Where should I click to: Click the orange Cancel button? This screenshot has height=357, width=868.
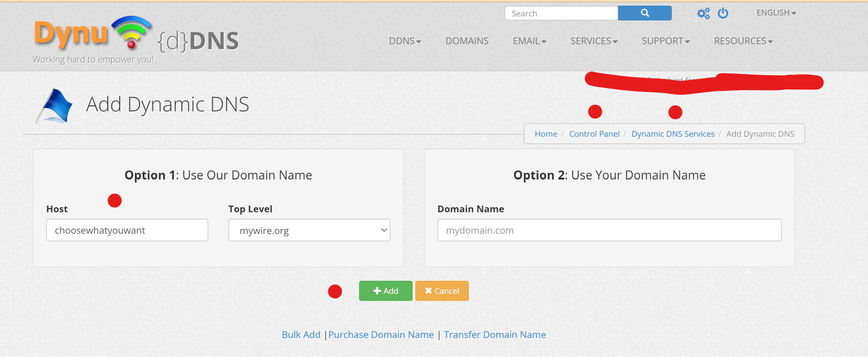pos(442,291)
